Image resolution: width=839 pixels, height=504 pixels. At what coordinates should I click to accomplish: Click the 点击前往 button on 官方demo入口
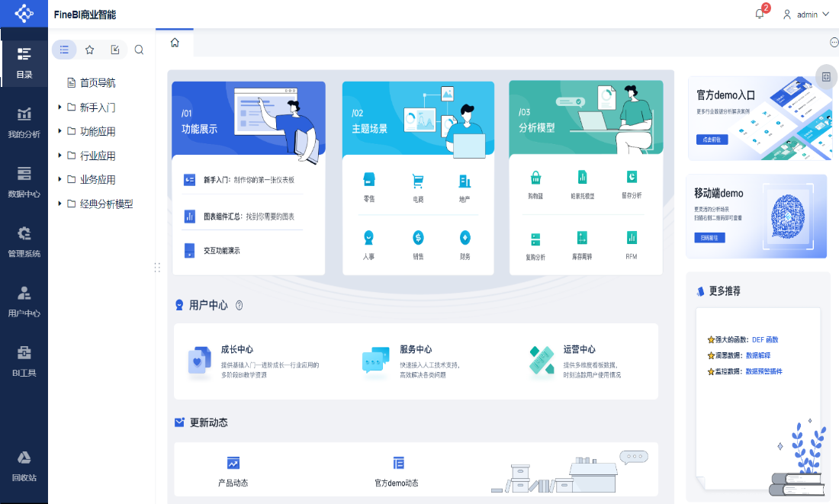712,140
